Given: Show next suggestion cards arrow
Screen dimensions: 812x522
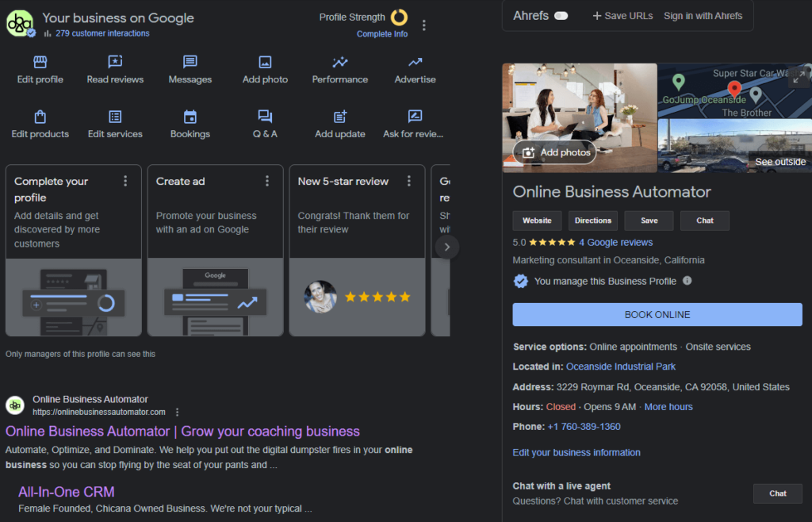Looking at the screenshot, I should click(x=447, y=247).
